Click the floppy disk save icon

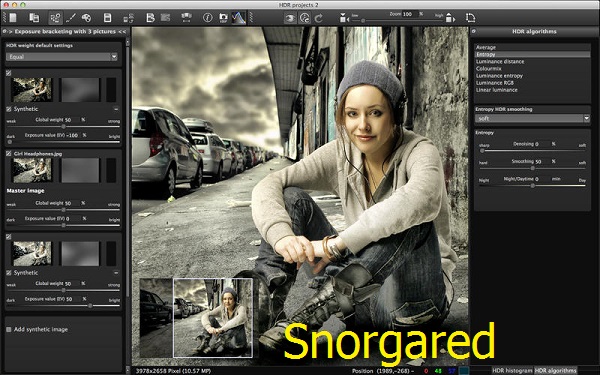pos(108,18)
